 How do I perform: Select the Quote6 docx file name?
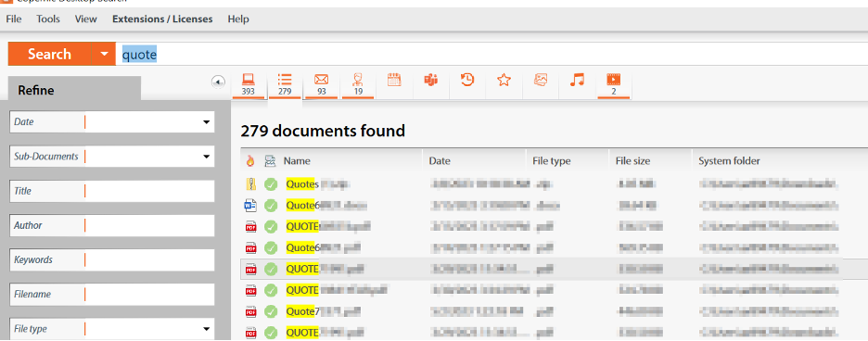coord(326,206)
